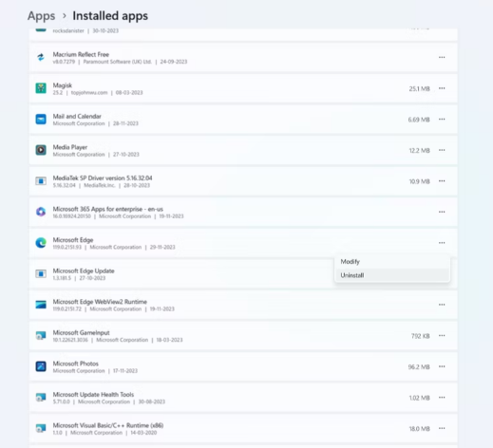The height and width of the screenshot is (448, 493).
Task: Click the Magisk app icon
Action: click(41, 88)
